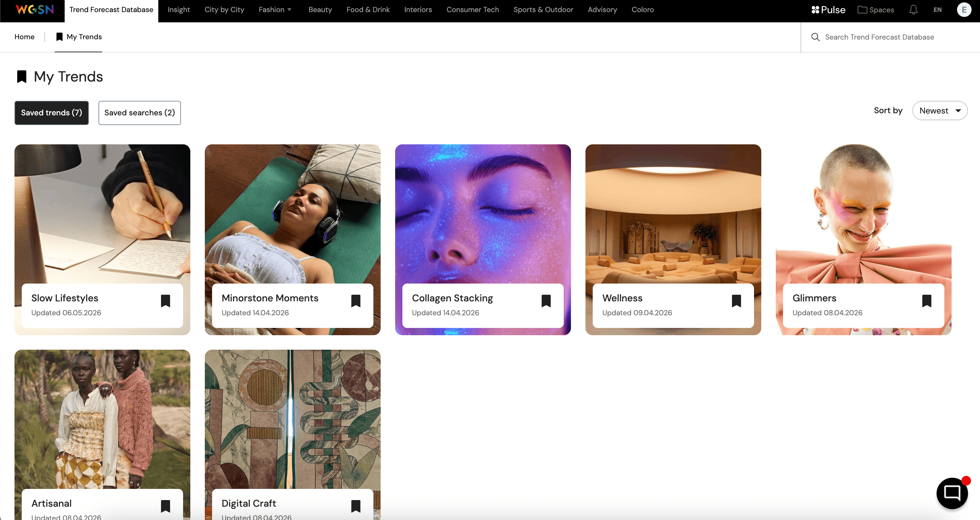
Task: Click the Wellness title
Action: tap(622, 298)
